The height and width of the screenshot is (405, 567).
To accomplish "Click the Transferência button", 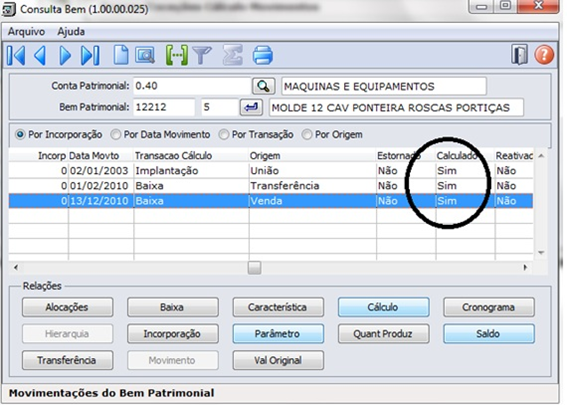I will 67,361.
